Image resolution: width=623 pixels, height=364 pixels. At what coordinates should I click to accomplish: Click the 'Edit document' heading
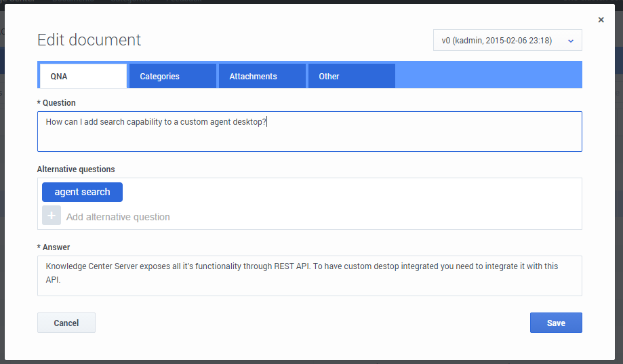(89, 40)
